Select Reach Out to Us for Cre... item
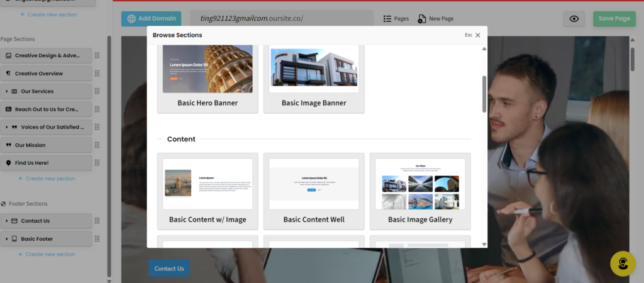The height and width of the screenshot is (283, 644). (x=46, y=109)
